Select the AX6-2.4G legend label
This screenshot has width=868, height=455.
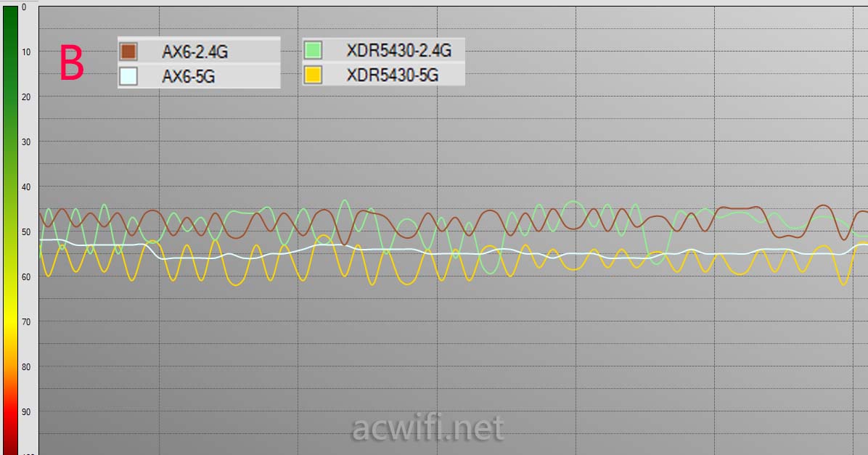tap(195, 52)
